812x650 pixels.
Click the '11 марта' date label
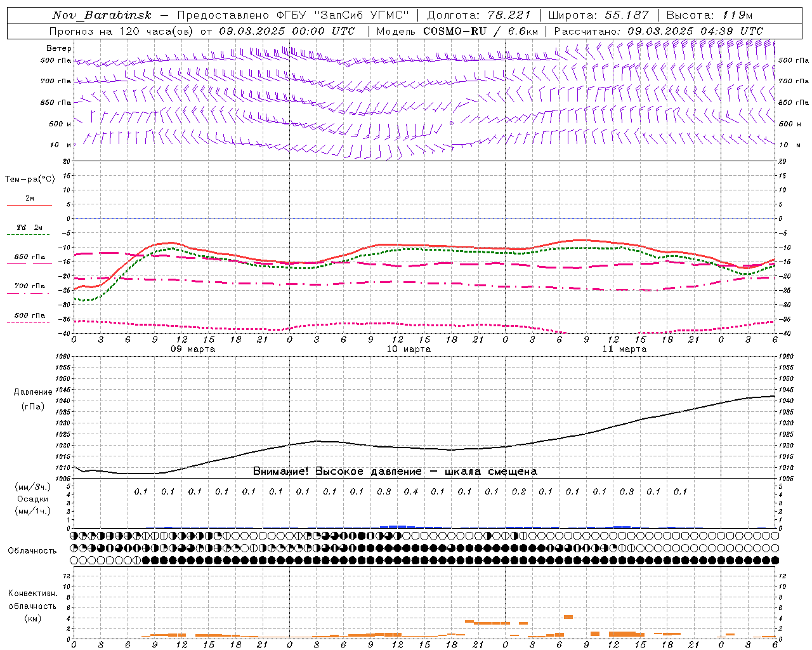[x=624, y=349]
